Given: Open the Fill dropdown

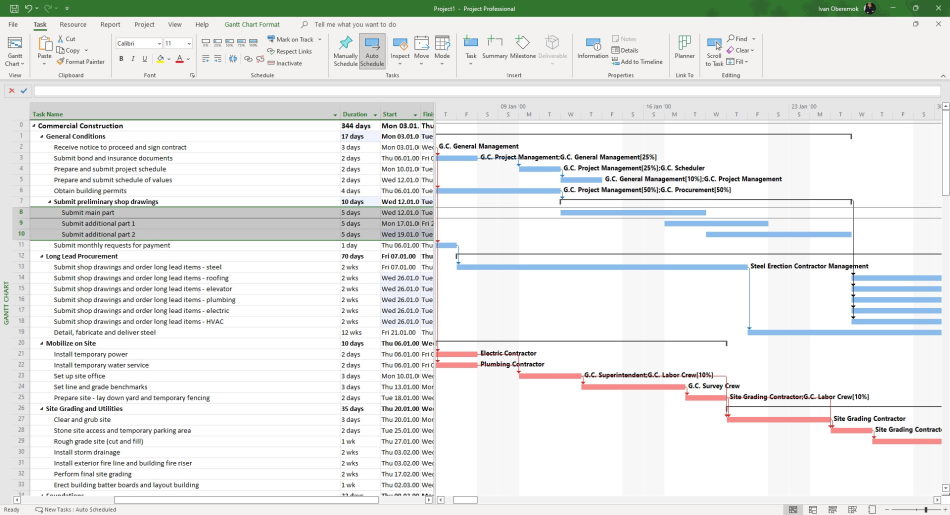Looking at the screenshot, I should pos(746,62).
